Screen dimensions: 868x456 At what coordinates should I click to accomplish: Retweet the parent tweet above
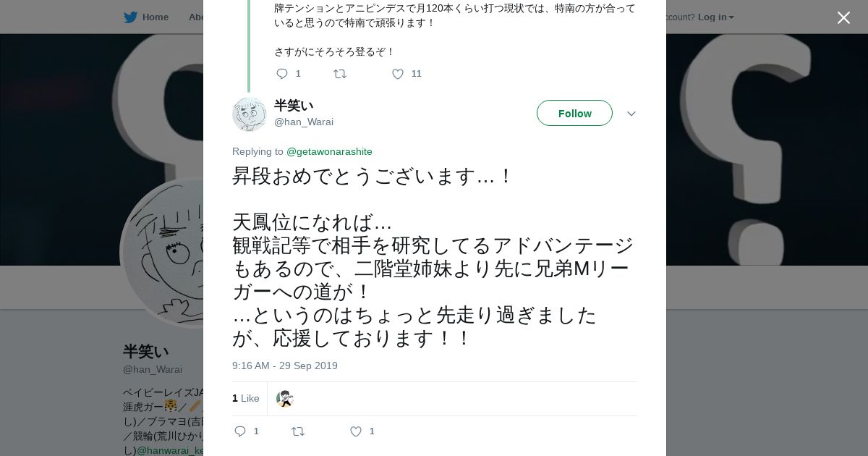340,74
